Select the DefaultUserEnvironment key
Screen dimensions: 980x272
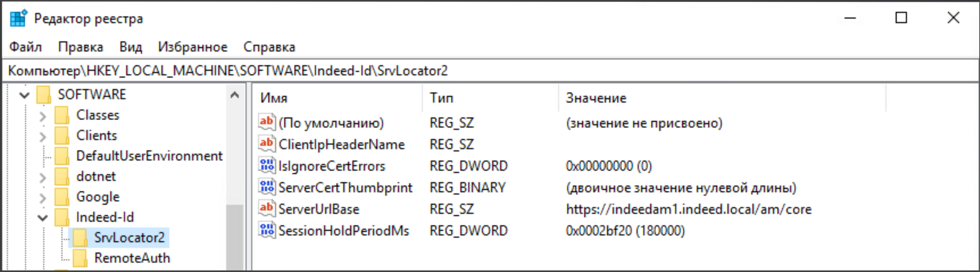149,156
